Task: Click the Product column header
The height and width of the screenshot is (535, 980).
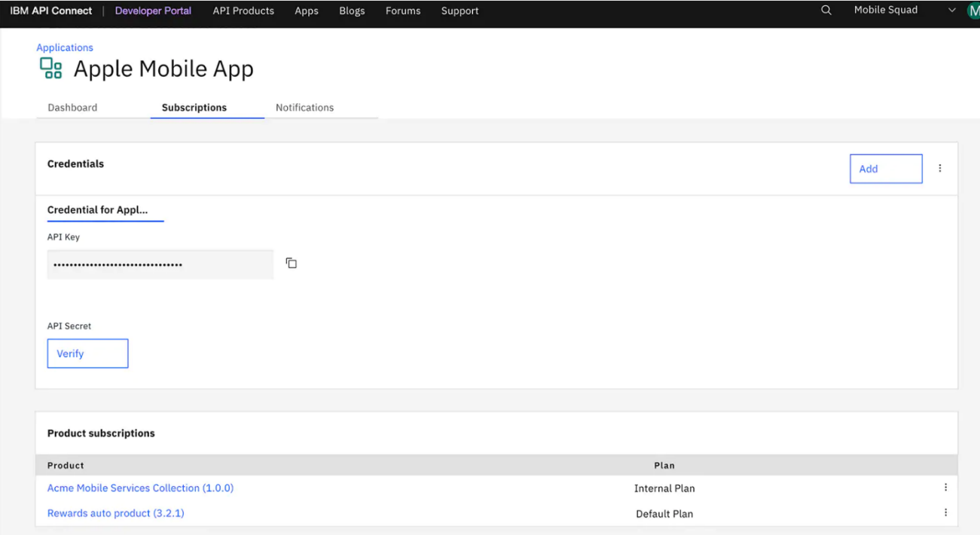Action: pos(66,466)
